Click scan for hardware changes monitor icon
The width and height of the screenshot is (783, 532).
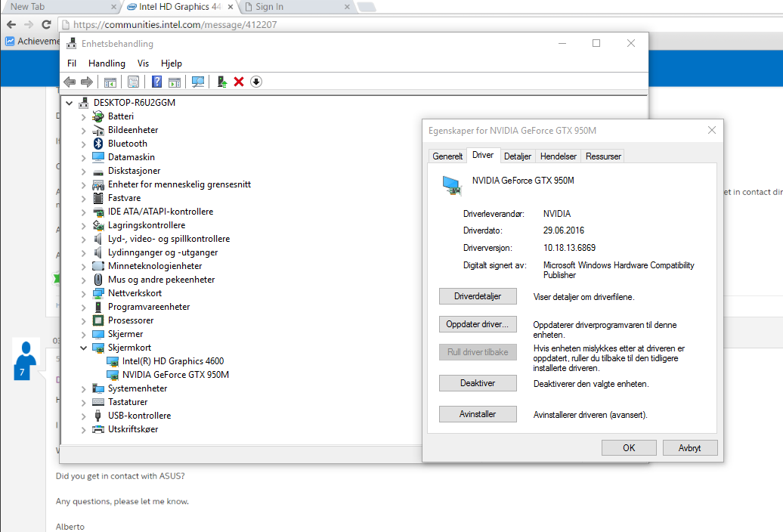tap(198, 82)
